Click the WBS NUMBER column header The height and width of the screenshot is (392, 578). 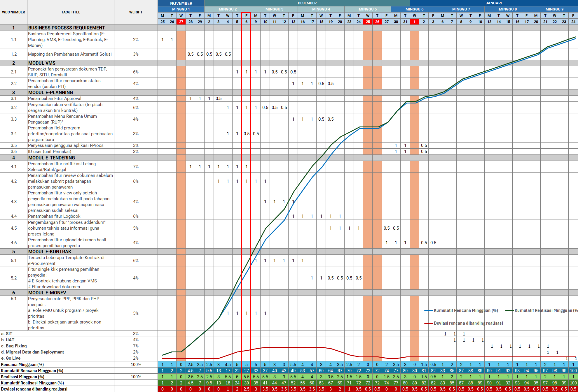click(13, 12)
